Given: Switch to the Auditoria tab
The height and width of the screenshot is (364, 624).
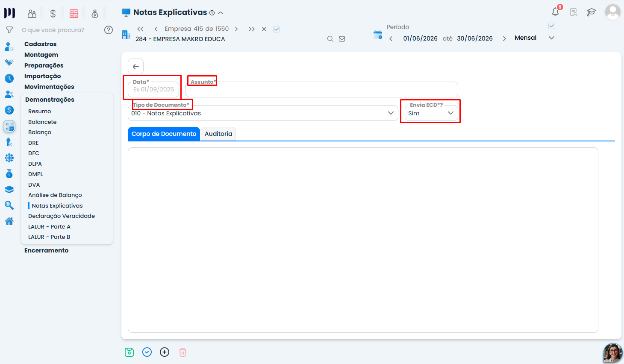Looking at the screenshot, I should (218, 134).
